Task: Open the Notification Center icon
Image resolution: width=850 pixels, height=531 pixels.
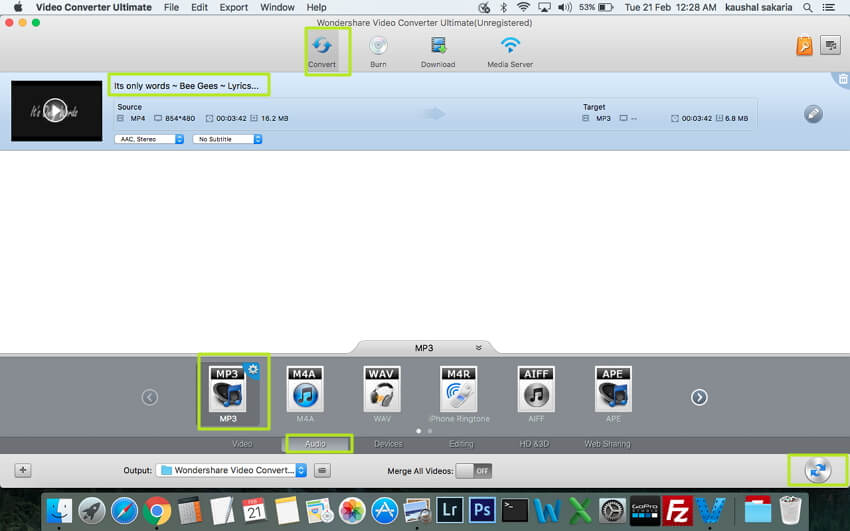Action: coord(829,8)
